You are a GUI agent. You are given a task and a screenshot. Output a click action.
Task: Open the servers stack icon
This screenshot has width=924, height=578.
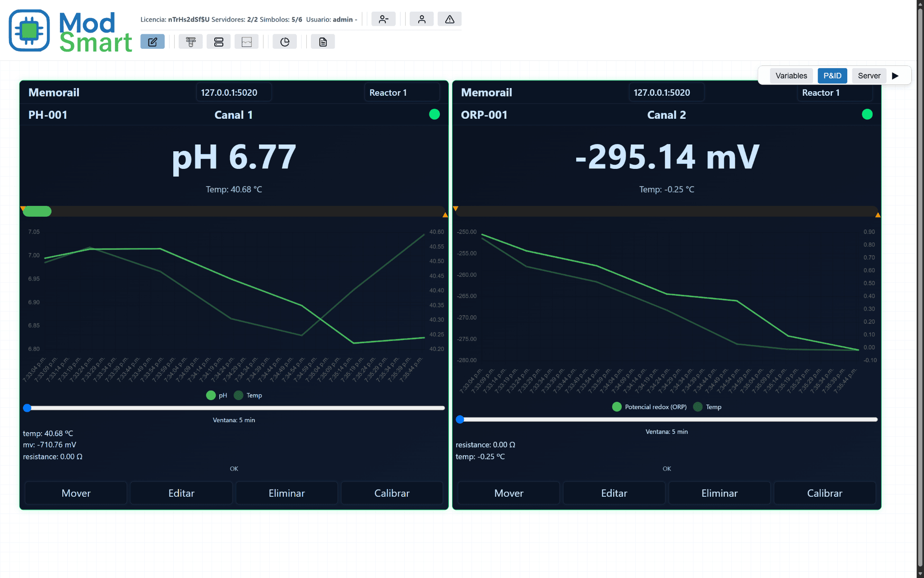pyautogui.click(x=219, y=42)
